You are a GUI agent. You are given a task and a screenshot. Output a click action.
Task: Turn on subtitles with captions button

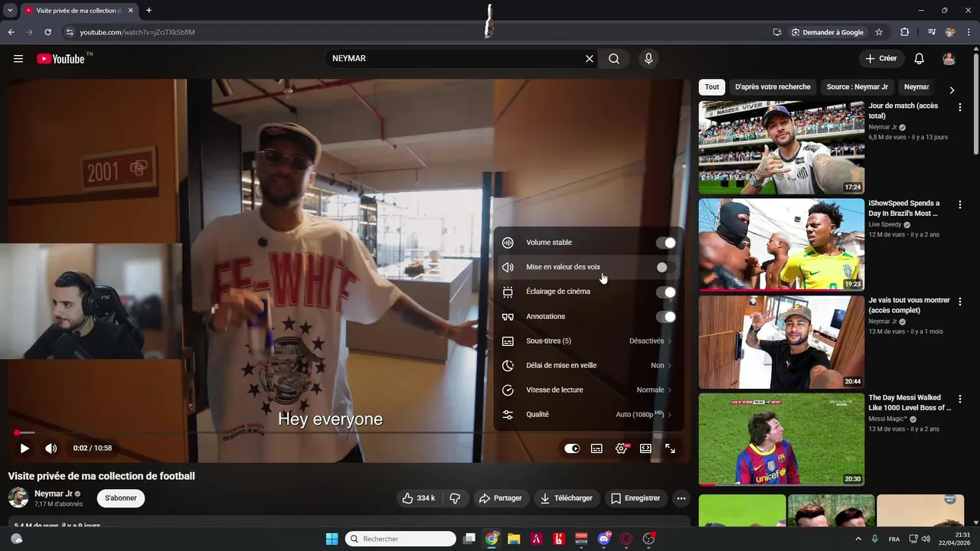(x=596, y=448)
